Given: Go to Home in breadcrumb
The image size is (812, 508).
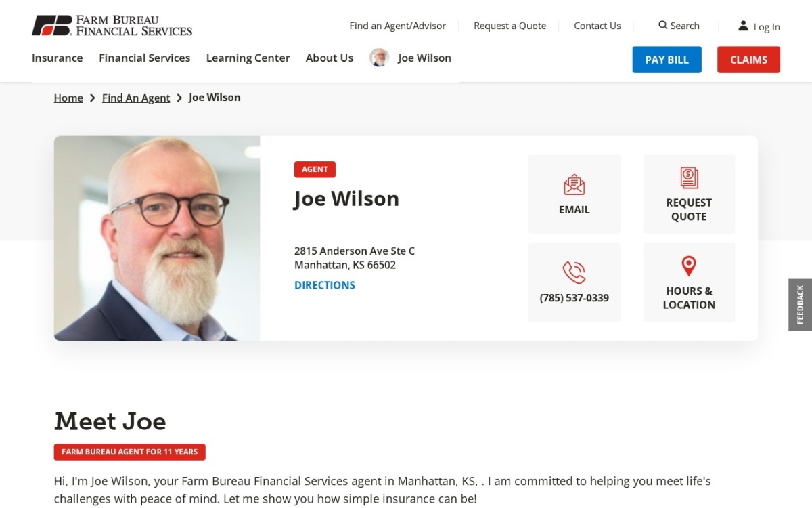Looking at the screenshot, I should [x=68, y=98].
